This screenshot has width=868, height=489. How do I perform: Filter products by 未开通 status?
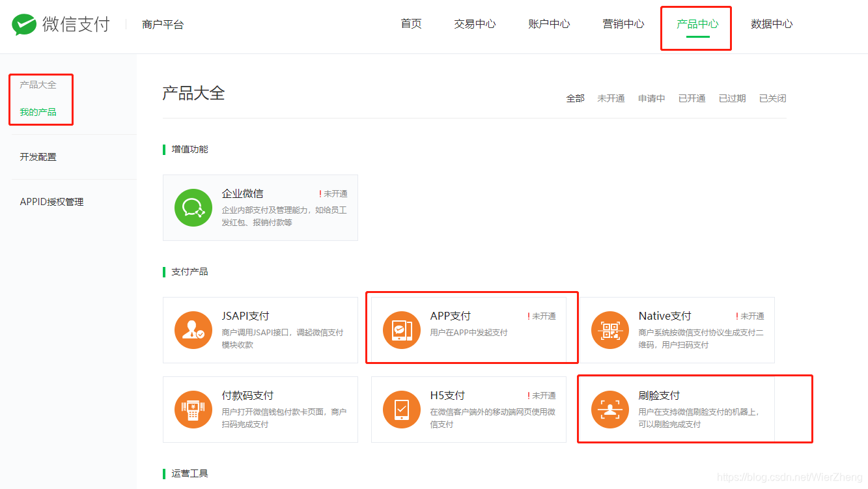pyautogui.click(x=611, y=98)
